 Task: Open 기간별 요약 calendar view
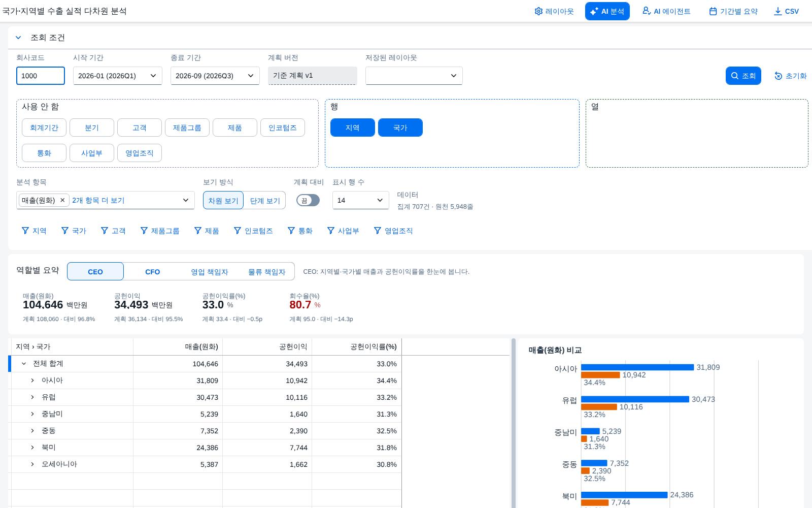(x=733, y=11)
